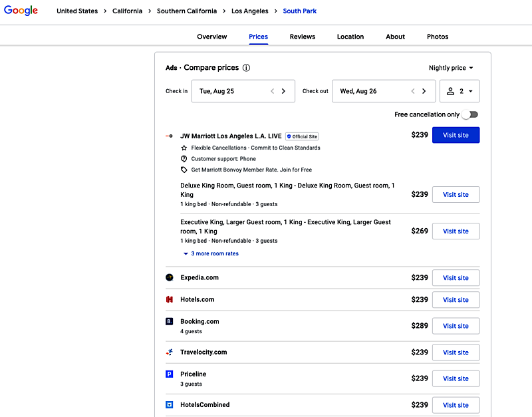Click the Wed, Aug 26 check-out field
This screenshot has height=417, width=532.
[x=384, y=91]
